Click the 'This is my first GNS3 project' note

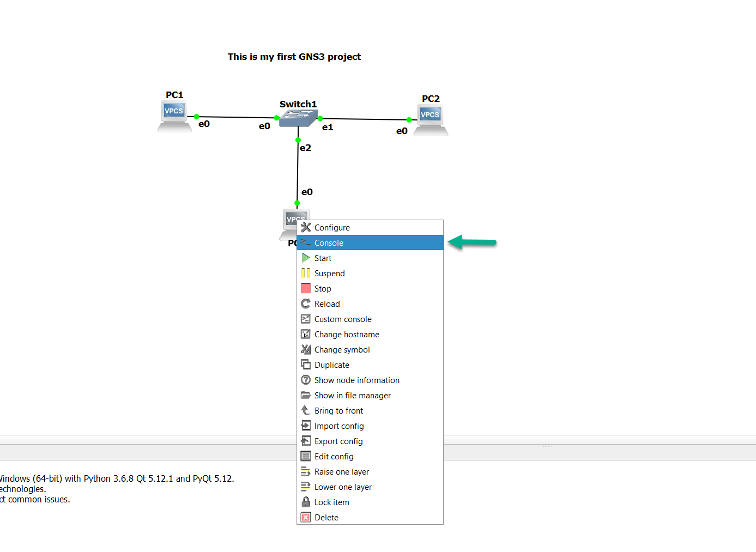pyautogui.click(x=294, y=57)
